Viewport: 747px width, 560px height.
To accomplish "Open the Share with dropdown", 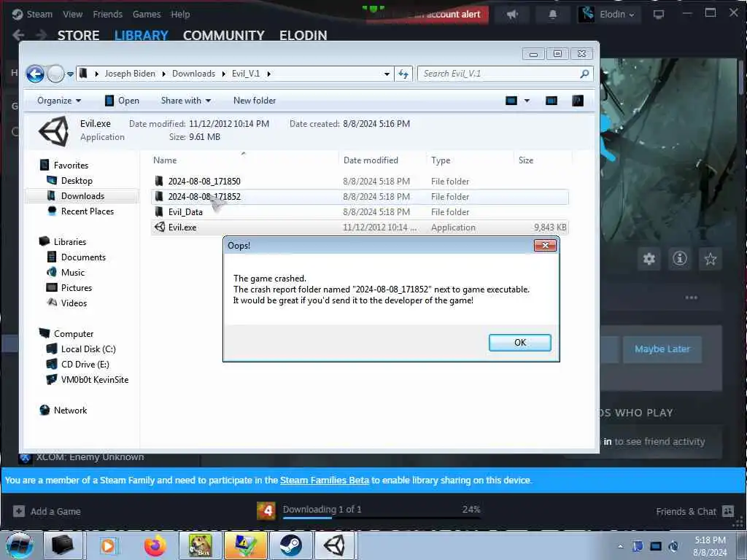I will [x=186, y=101].
